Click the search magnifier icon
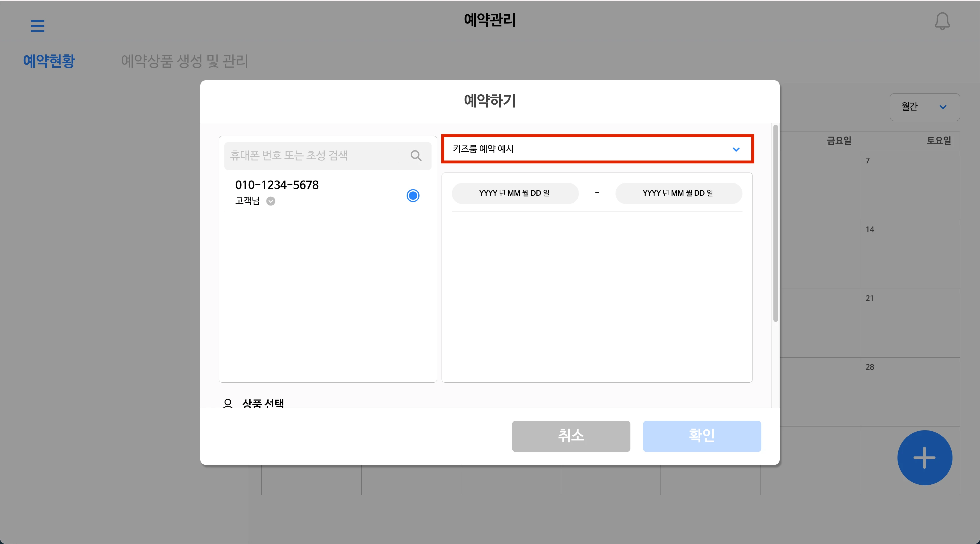Screen dimensions: 980x544 [x=416, y=156]
